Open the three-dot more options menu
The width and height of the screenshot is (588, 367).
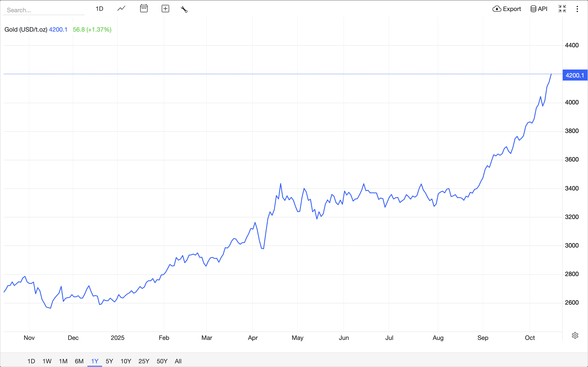[577, 9]
